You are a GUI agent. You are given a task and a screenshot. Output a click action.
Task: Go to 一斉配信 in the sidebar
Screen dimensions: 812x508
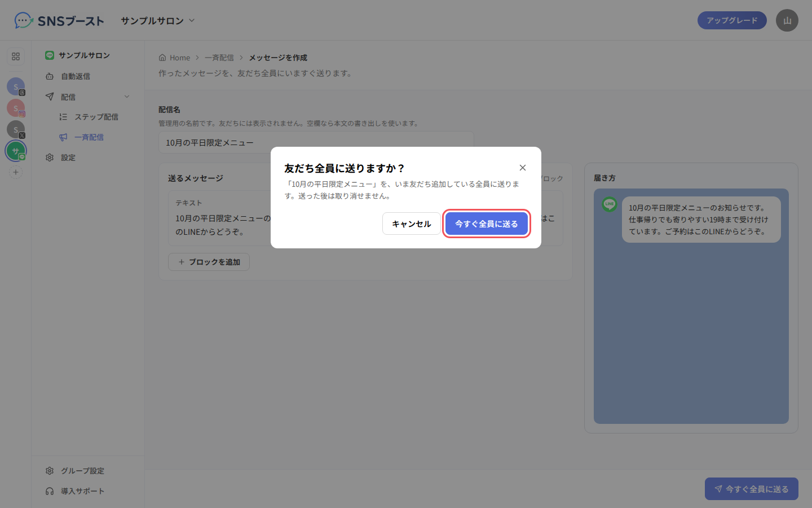95,137
